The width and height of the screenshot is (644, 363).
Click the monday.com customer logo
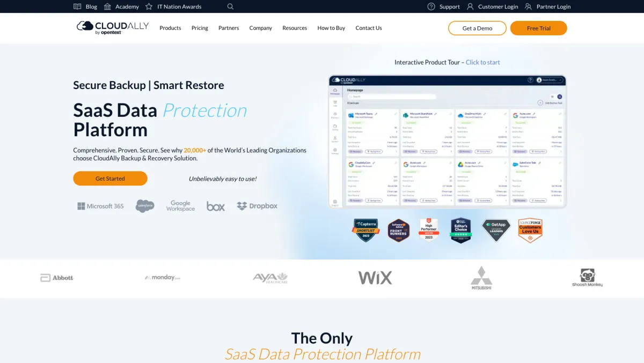tap(162, 278)
